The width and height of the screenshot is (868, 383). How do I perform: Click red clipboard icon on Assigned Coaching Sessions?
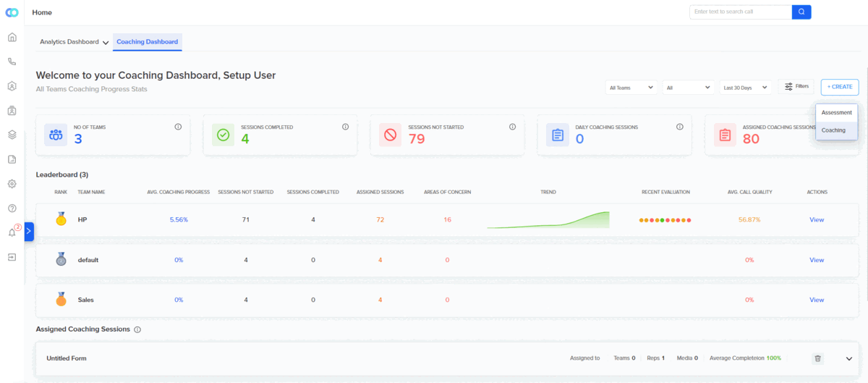point(725,135)
